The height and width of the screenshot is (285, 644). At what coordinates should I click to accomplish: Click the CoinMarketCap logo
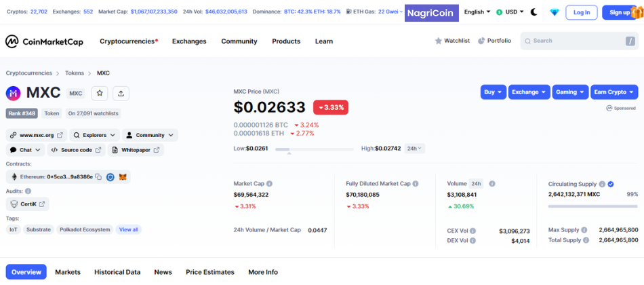coord(44,41)
